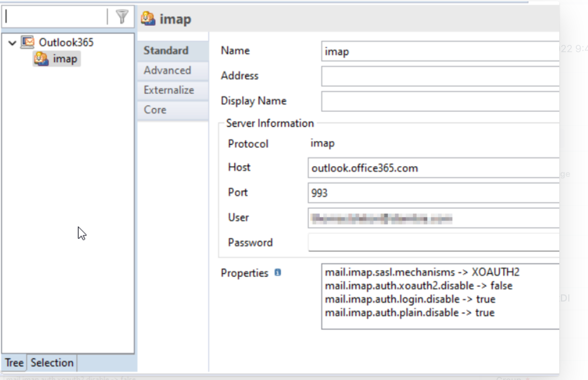Click the Outlook365 mail configuration icon
This screenshot has width=588, height=380.
pyautogui.click(x=27, y=42)
